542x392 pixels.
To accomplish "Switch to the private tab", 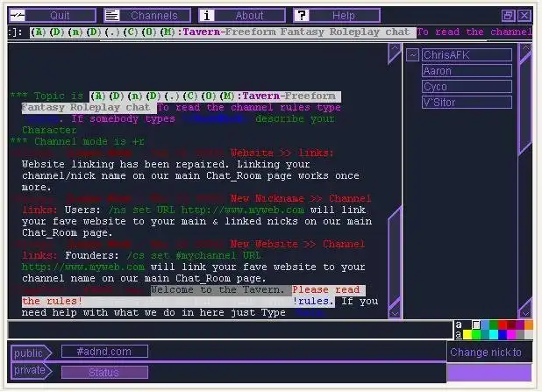I will coord(31,370).
